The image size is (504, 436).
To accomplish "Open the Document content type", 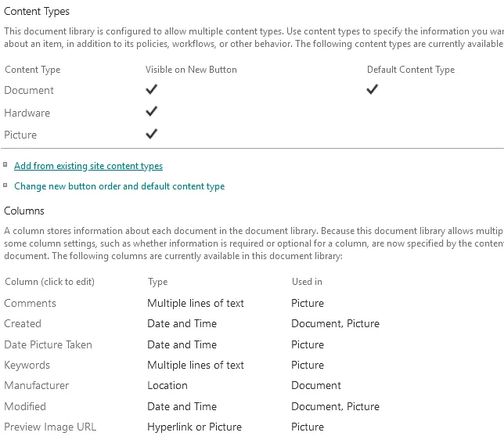I will pos(29,91).
